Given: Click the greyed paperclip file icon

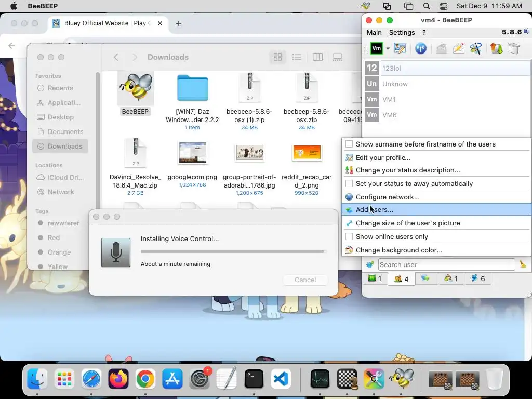Looking at the screenshot, I should [x=441, y=48].
